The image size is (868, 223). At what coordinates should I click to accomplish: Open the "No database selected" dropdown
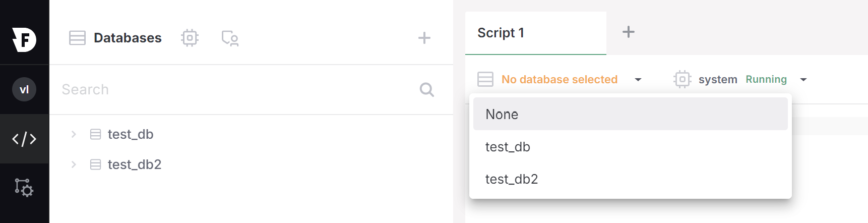pos(560,79)
